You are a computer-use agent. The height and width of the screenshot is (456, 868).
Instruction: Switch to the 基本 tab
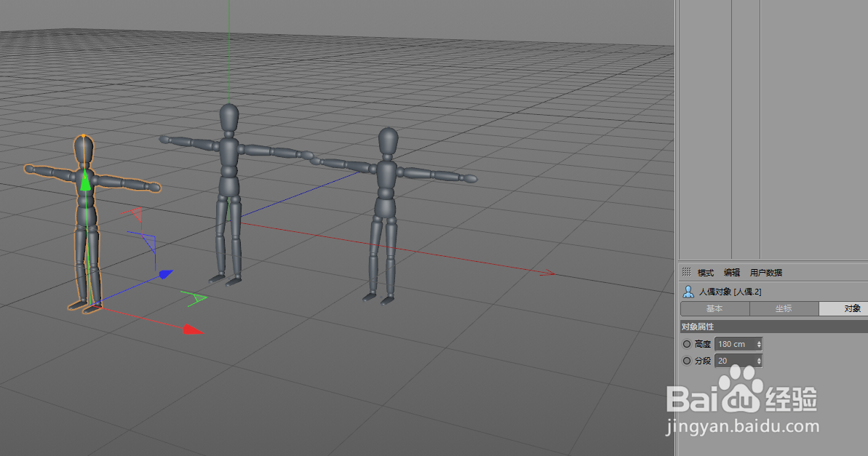coord(714,309)
